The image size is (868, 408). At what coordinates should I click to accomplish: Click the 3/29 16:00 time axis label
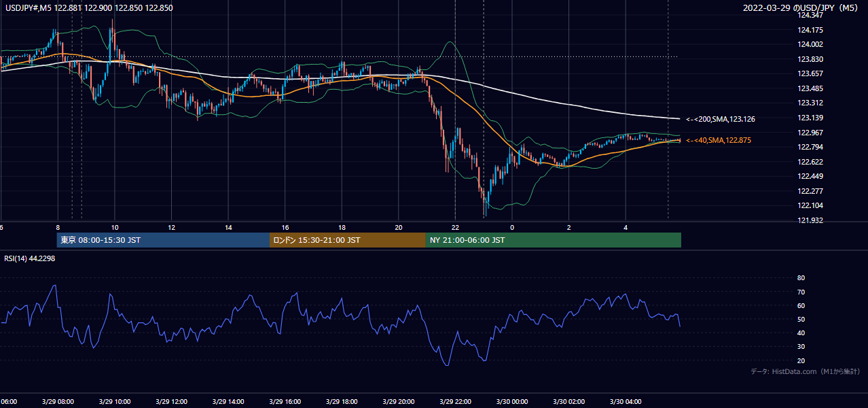(x=285, y=401)
